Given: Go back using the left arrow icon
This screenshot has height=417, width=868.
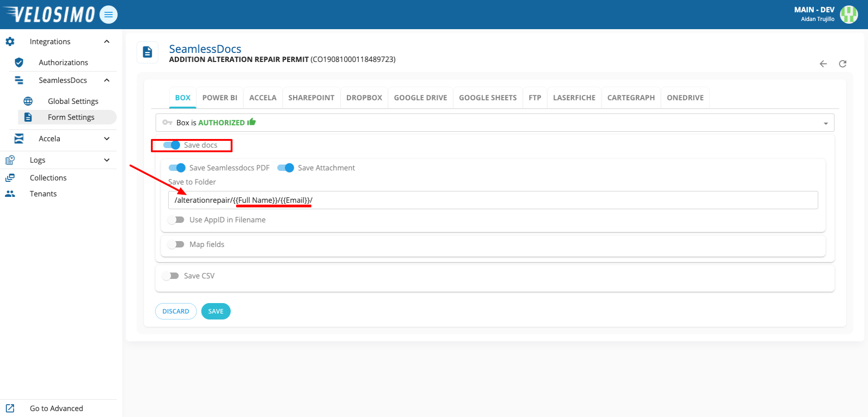Looking at the screenshot, I should 823,64.
